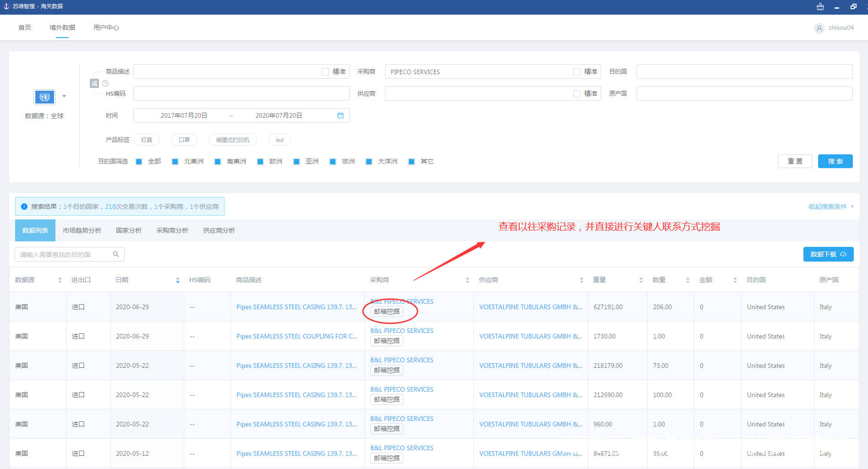Switch to 国家分析 tab
The image size is (868, 469).
click(129, 230)
